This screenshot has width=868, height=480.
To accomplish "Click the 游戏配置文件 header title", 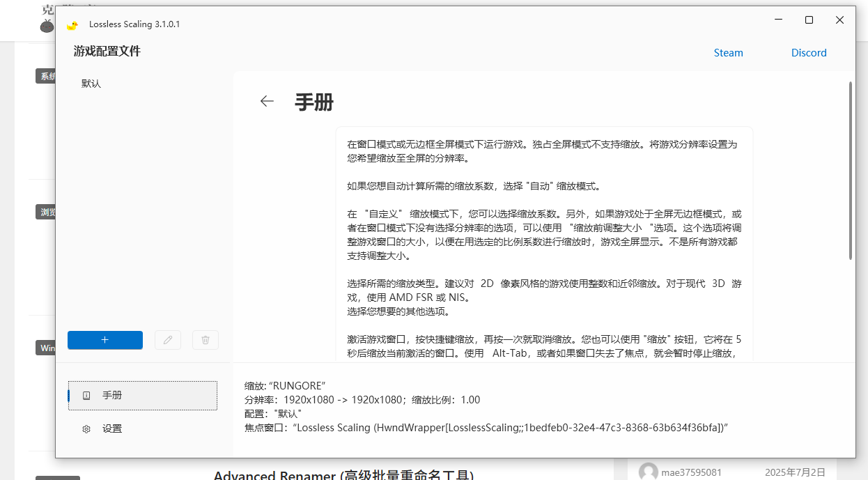I will coord(107,51).
